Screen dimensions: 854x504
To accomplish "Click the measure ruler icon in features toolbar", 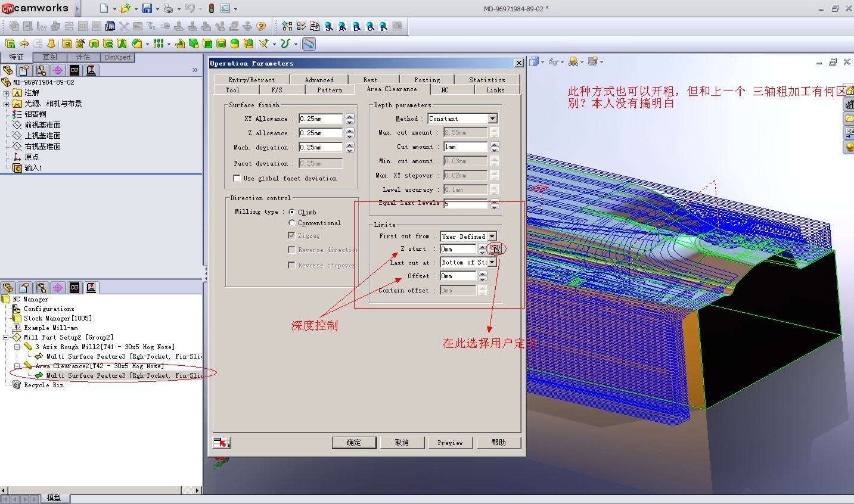I will click(309, 43).
